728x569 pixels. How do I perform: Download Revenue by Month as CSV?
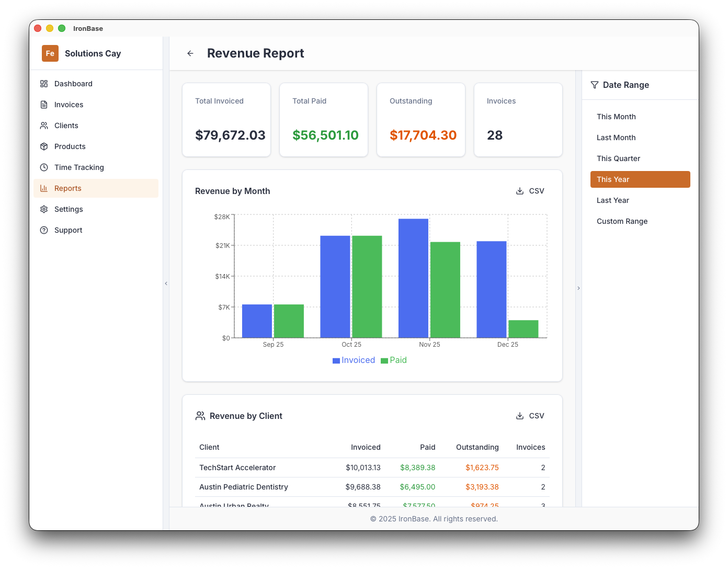[x=530, y=191]
